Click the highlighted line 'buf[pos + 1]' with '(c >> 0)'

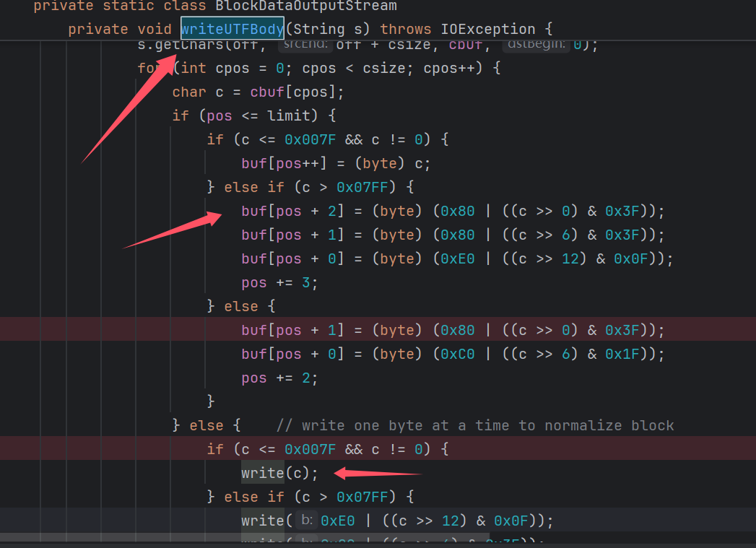click(453, 330)
